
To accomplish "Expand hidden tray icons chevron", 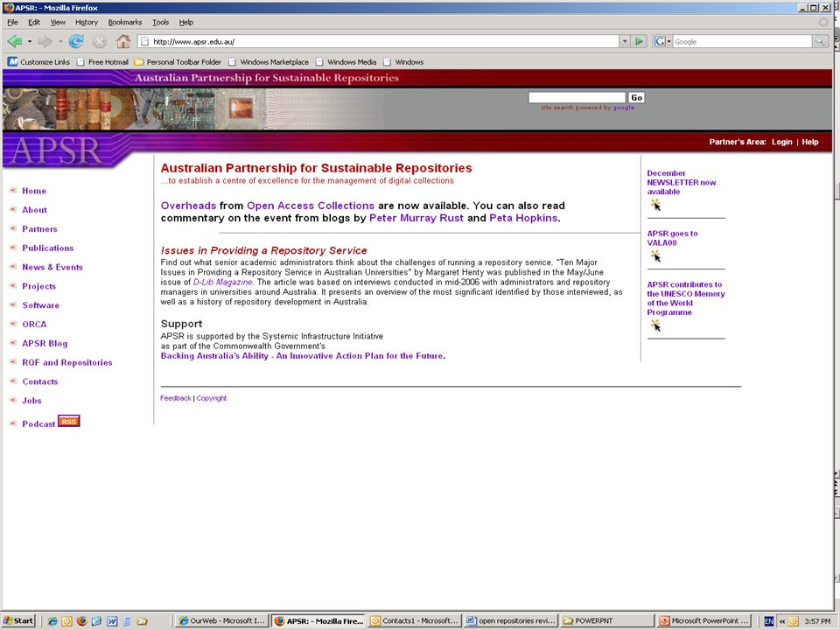I will [782, 621].
